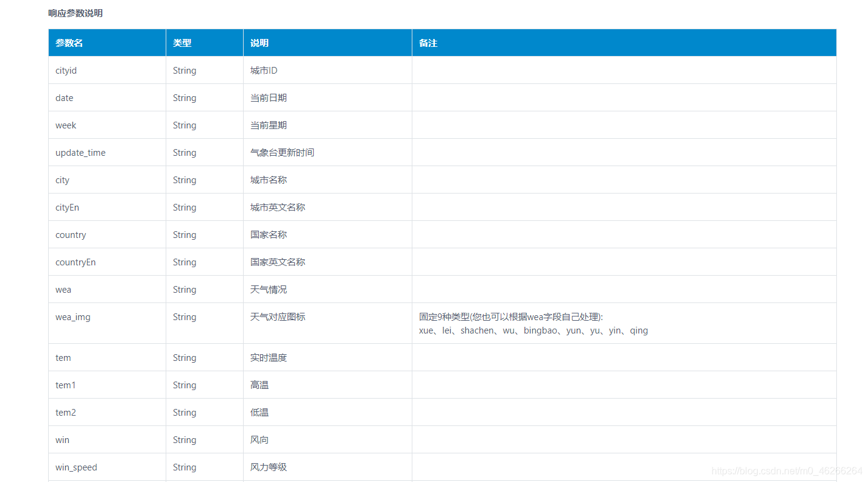868x482 pixels.
Task: Click the description '气象台更新时间'
Action: 282,153
